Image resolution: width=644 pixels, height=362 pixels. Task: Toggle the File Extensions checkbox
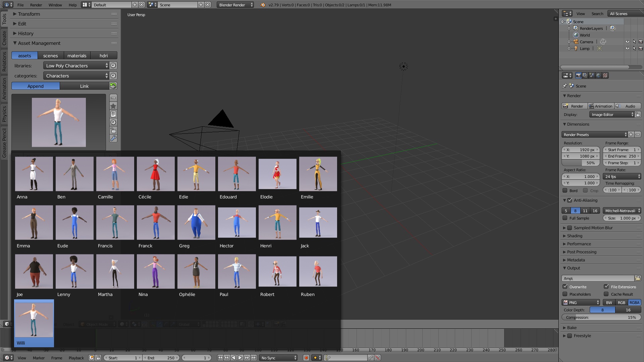click(606, 287)
